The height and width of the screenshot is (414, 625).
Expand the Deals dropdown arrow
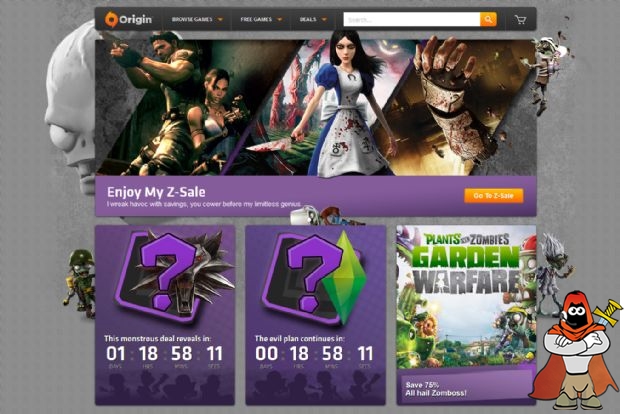(x=324, y=20)
